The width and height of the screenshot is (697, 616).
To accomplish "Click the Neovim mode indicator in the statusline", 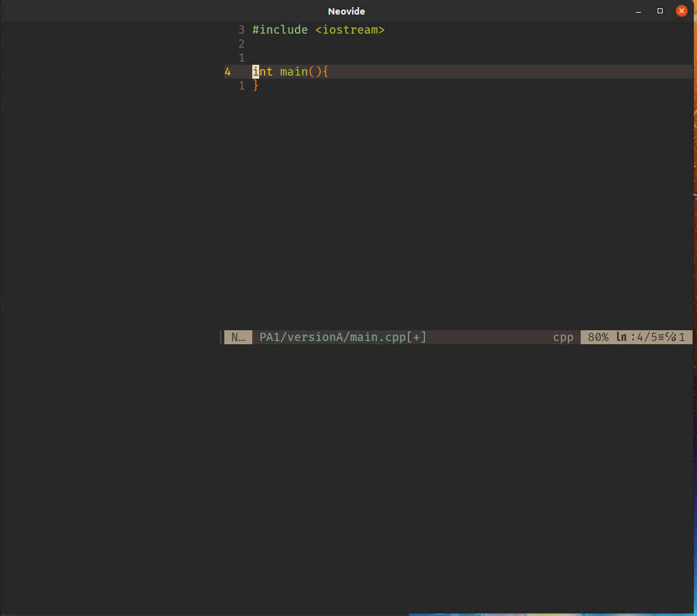I will (x=238, y=337).
